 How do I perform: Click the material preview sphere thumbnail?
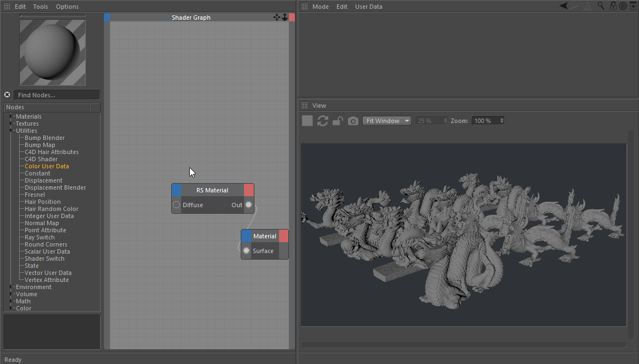click(53, 52)
